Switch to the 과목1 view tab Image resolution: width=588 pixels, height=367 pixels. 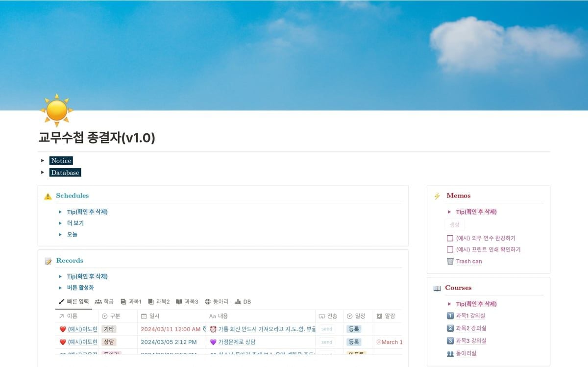pos(131,302)
